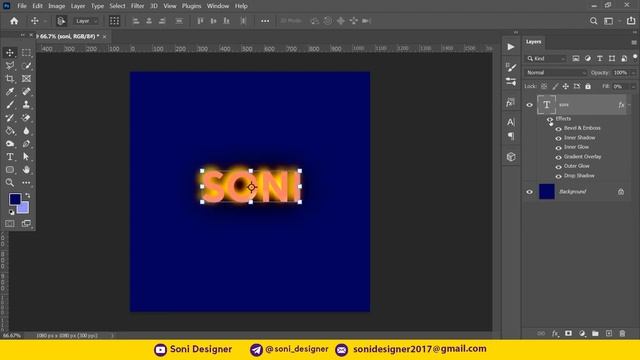Create a new layer plus icon

pyautogui.click(x=609, y=333)
